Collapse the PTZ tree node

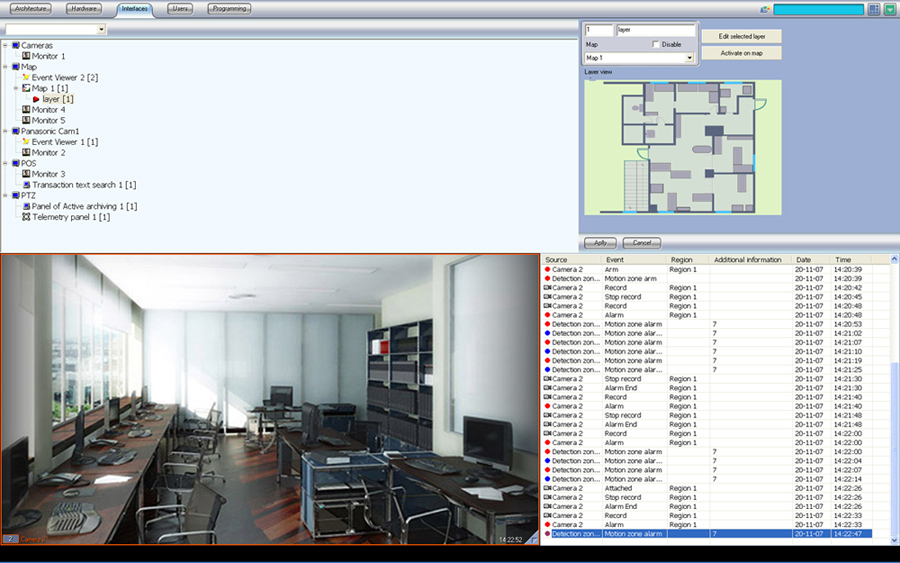[5, 196]
